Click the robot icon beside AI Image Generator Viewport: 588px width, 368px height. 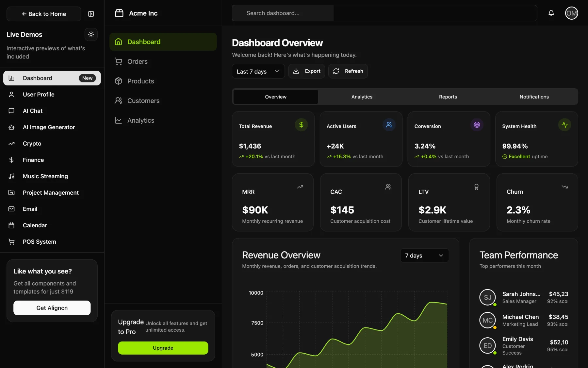pyautogui.click(x=11, y=127)
